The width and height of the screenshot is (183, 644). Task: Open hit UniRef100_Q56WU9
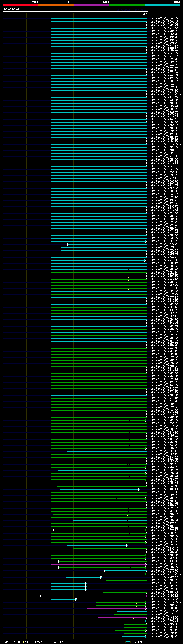[x=164, y=18]
